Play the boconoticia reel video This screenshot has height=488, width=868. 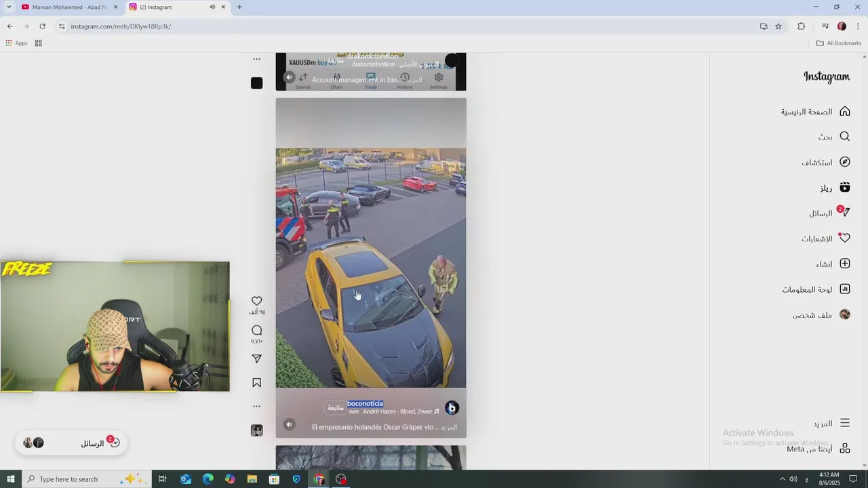pos(371,268)
